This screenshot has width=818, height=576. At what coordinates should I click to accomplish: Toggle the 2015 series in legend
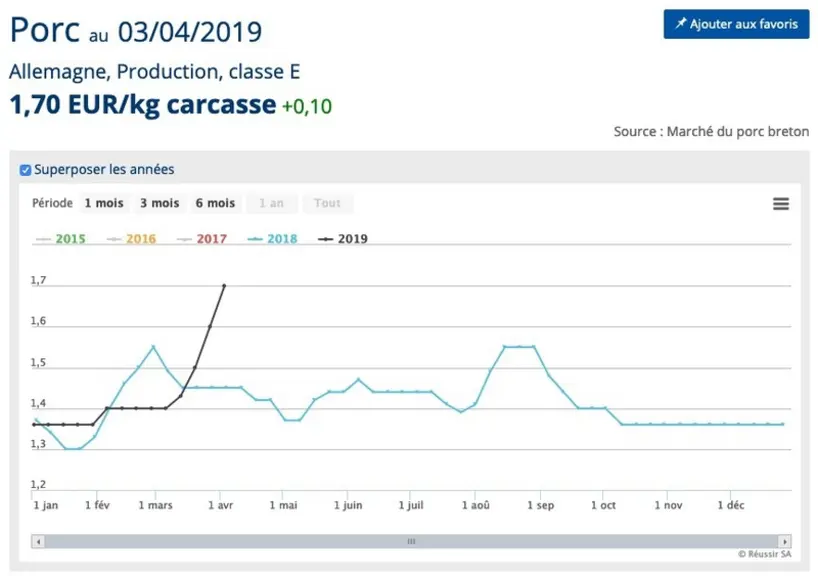point(61,239)
